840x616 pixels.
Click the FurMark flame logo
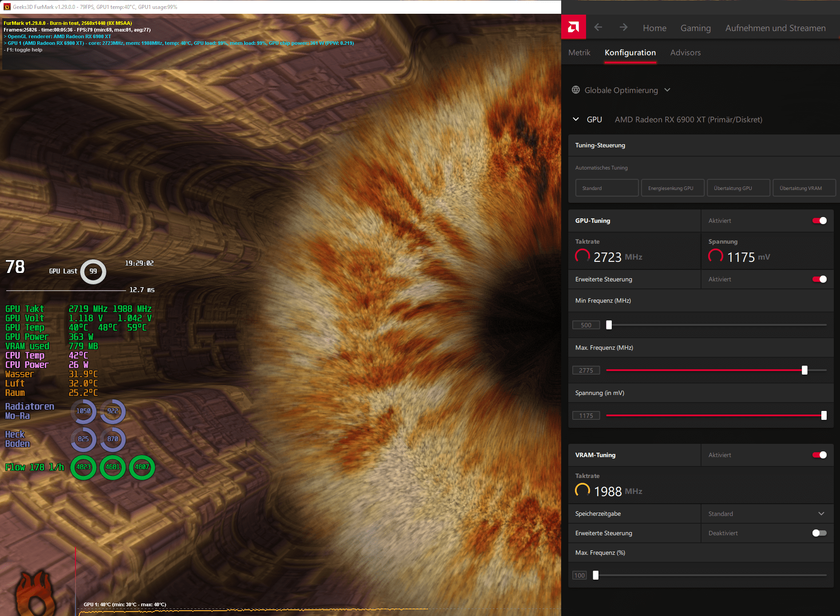tap(36, 593)
